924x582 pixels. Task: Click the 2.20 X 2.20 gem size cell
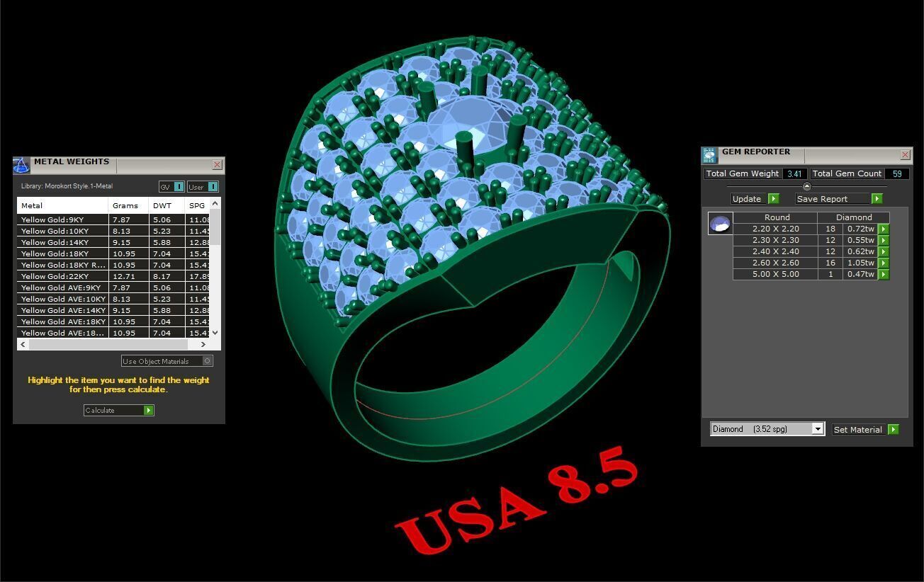point(775,229)
